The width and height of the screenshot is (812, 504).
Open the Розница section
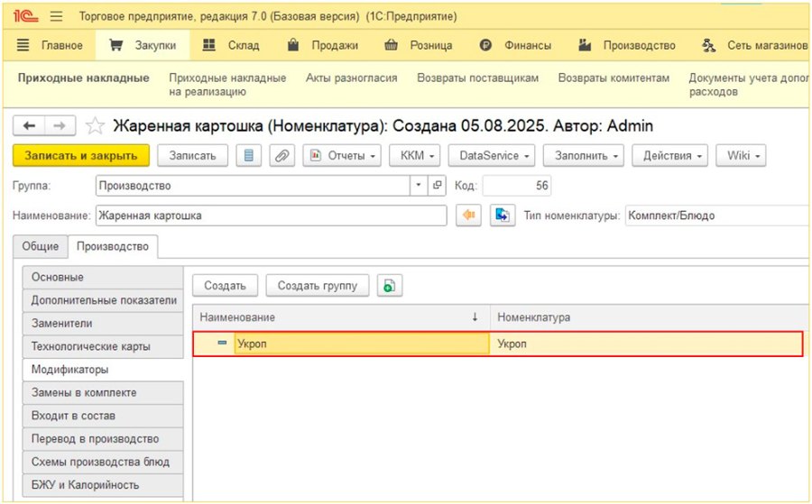click(431, 46)
